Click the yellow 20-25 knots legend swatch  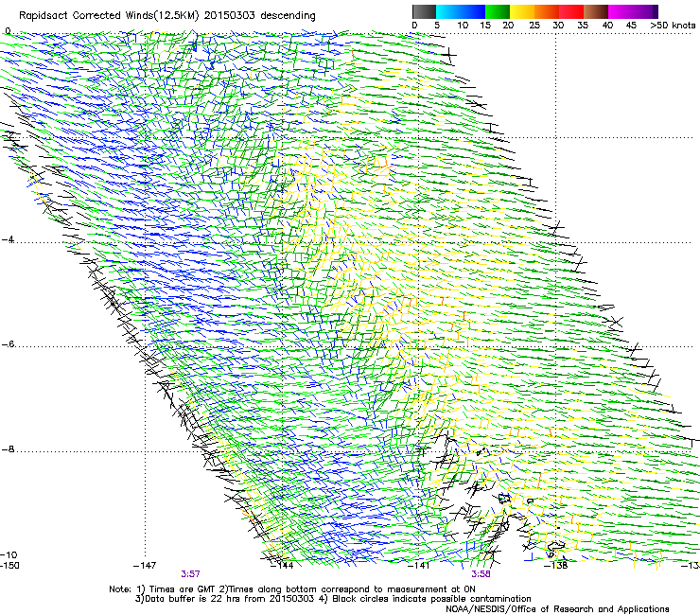(522, 11)
